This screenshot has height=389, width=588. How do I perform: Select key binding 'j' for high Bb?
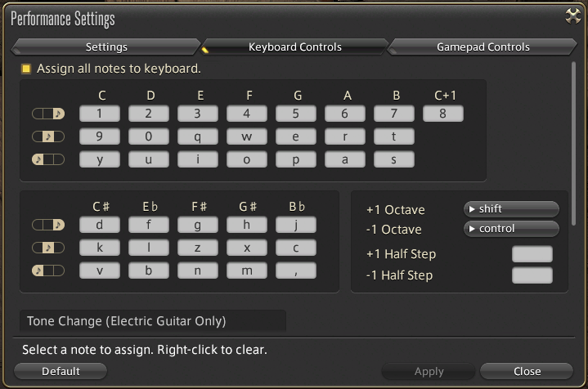click(x=296, y=225)
